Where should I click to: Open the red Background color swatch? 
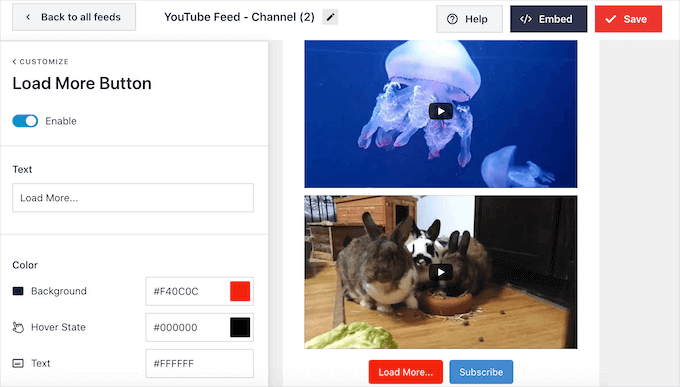[240, 291]
